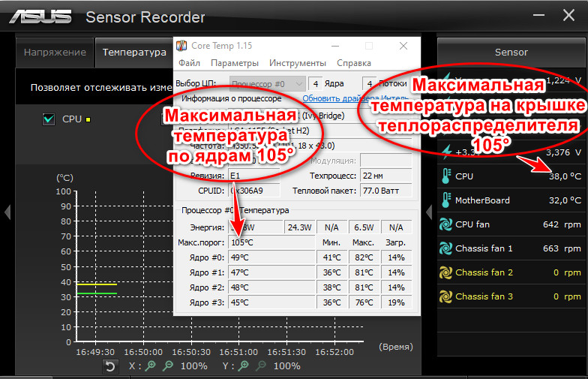Viewport: 588px width, 379px height.
Task: Click the MotherBoard temperature icon
Action: (445, 200)
